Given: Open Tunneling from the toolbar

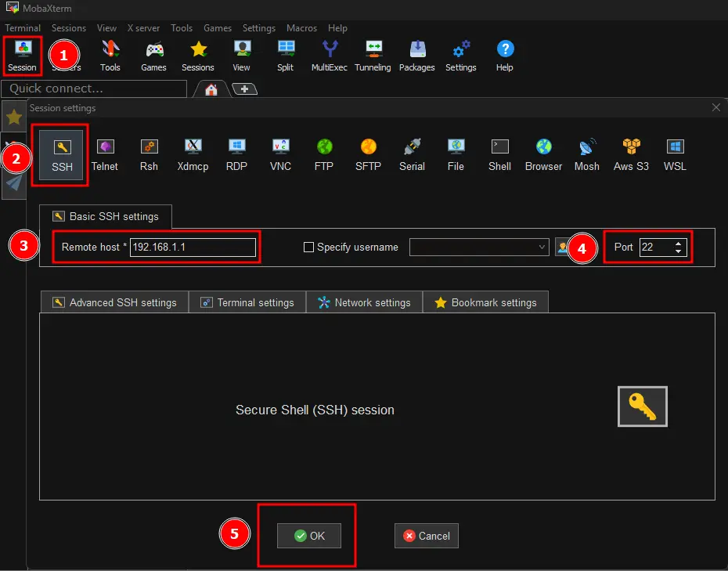Looking at the screenshot, I should click(x=373, y=56).
